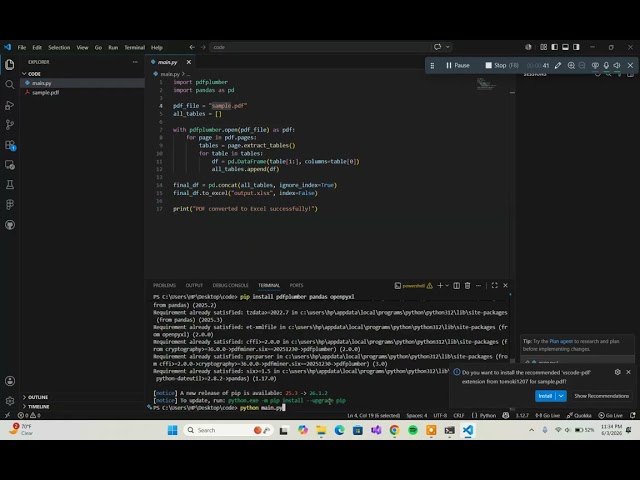The image size is (640, 480).
Task: Click annotation pencil in recorder toolbar
Action: pyautogui.click(x=558, y=65)
